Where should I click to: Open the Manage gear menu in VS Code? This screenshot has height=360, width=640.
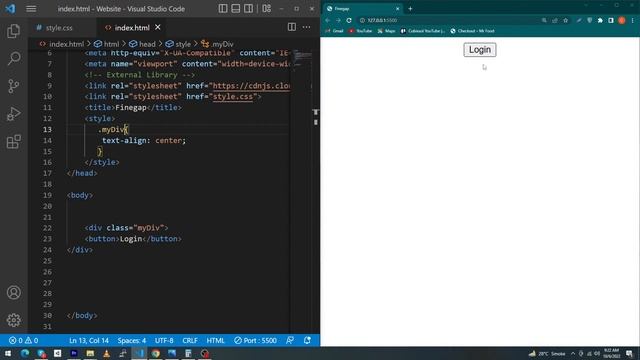pyautogui.click(x=13, y=320)
